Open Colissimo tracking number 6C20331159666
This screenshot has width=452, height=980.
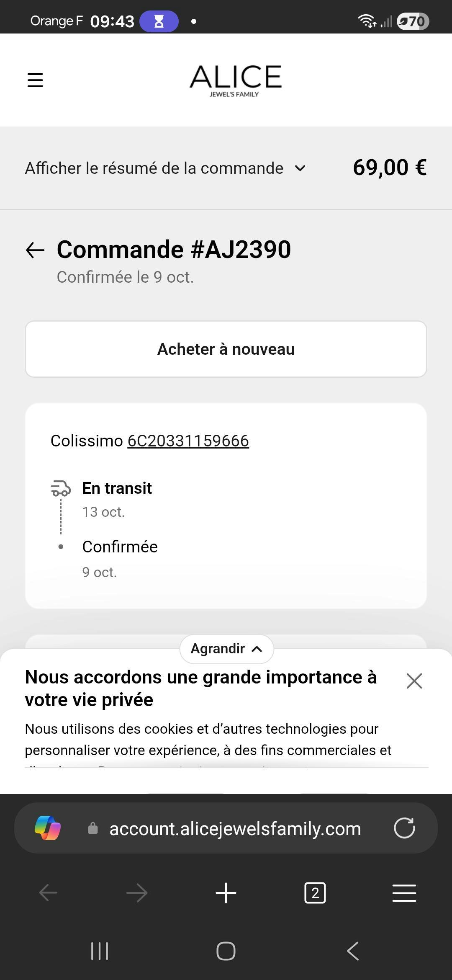coord(188,441)
